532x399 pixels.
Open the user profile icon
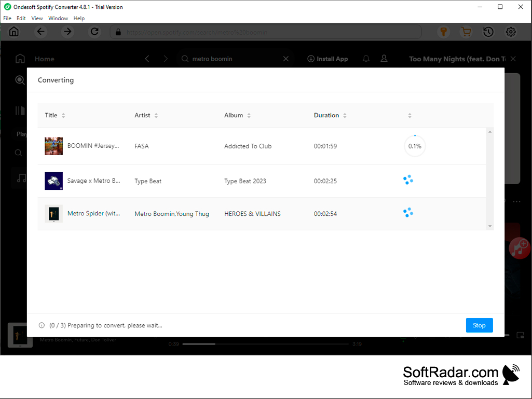[384, 59]
